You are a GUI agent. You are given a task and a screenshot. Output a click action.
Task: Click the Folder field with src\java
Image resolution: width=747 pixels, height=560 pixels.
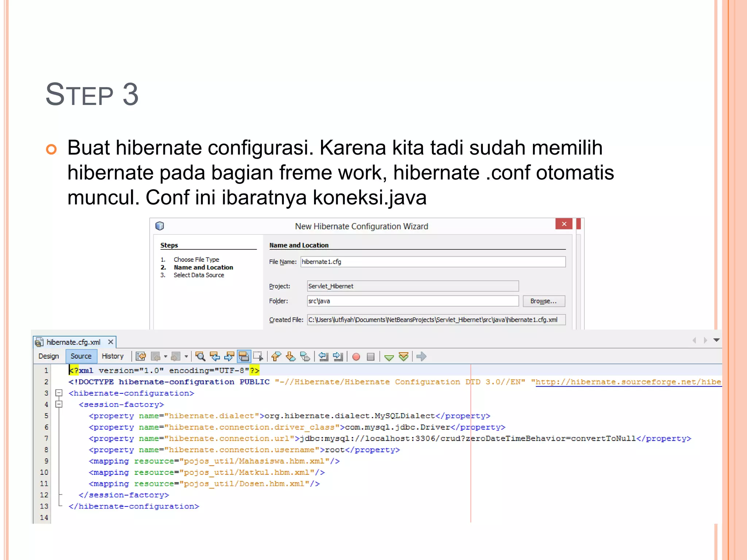pos(413,301)
